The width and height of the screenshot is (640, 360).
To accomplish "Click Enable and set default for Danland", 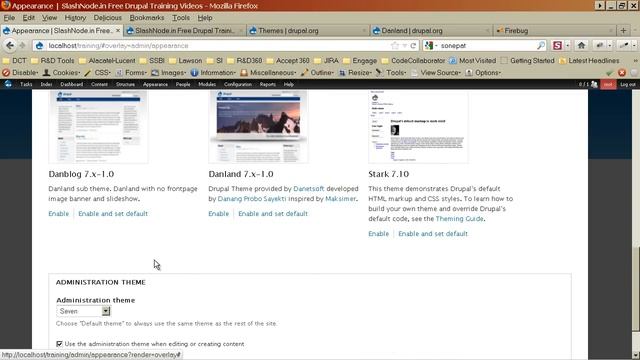I will click(273, 213).
